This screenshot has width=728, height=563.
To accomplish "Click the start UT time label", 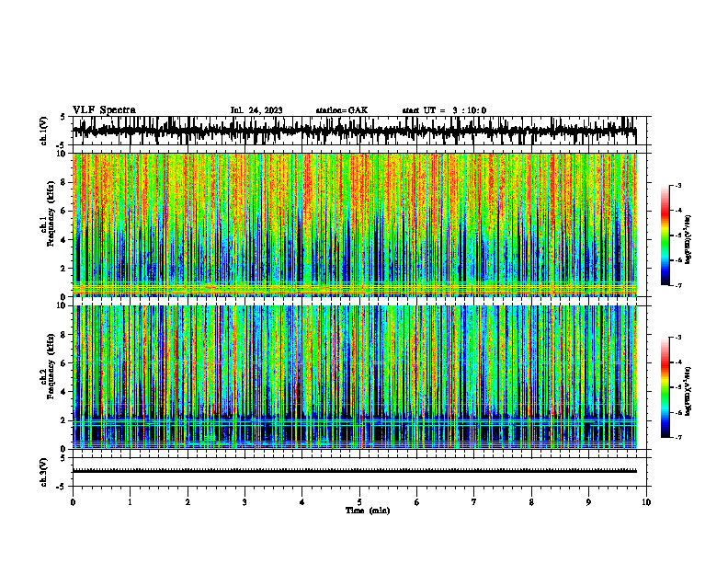I will 444,110.
